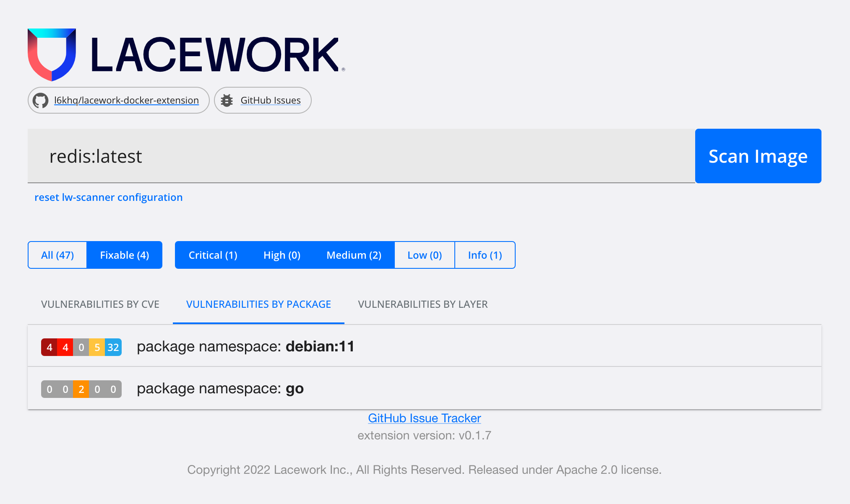The image size is (850, 504).
Task: Click reset lw-scanner configuration link
Action: click(x=108, y=197)
